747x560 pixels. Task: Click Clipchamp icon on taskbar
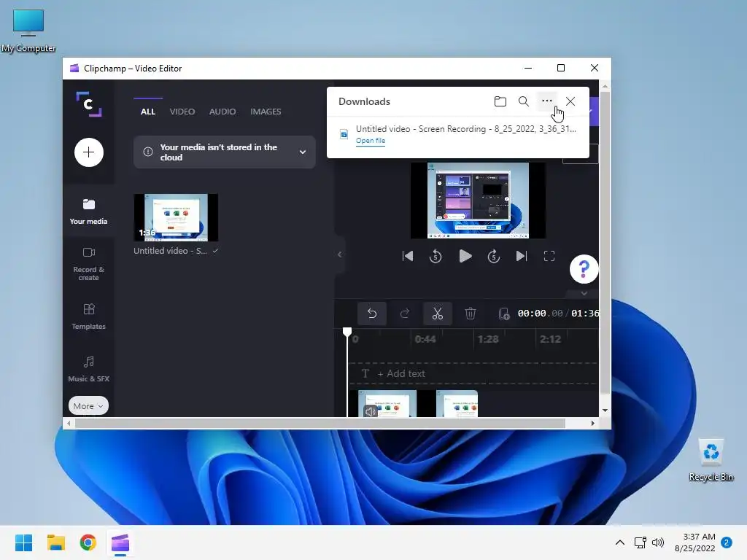120,542
